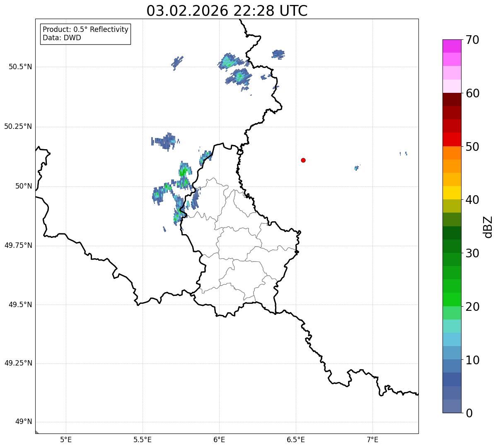The image size is (498, 448).
Task: Click the '6°E' longitude label
Action: pyautogui.click(x=219, y=440)
